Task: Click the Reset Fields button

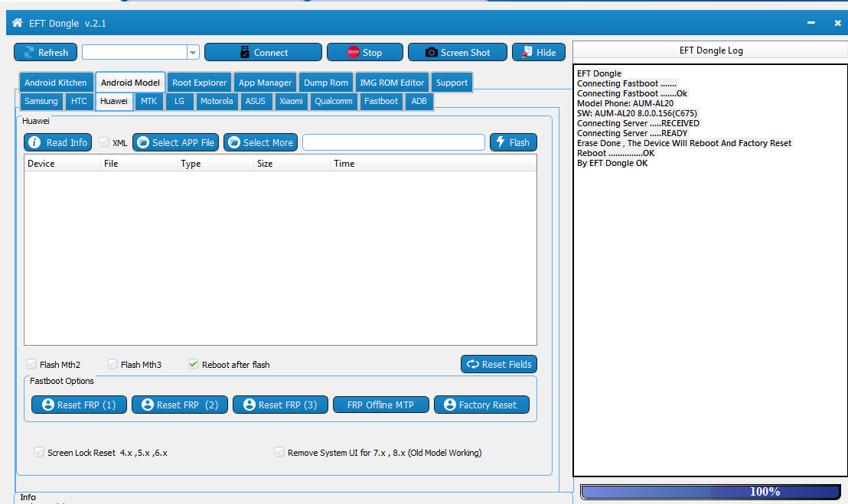Action: click(499, 364)
